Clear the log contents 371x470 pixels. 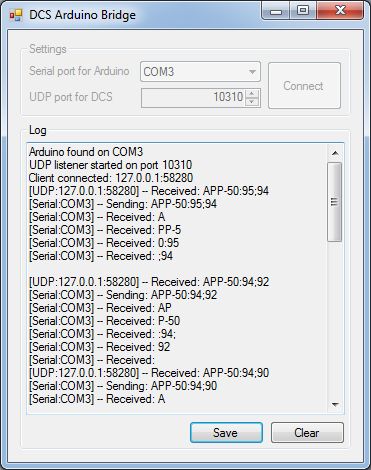[307, 433]
